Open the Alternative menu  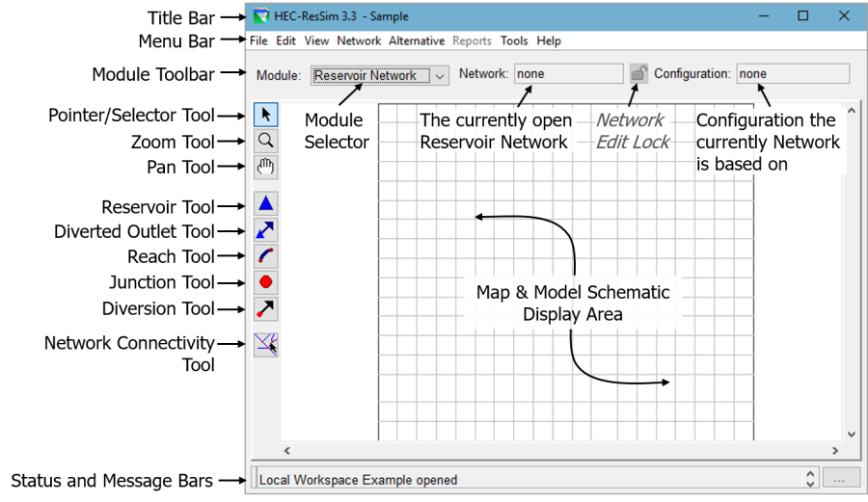coord(417,40)
